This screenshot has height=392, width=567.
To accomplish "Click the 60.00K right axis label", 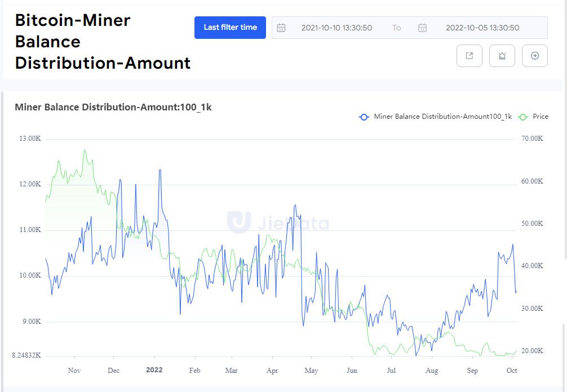I will tap(532, 181).
